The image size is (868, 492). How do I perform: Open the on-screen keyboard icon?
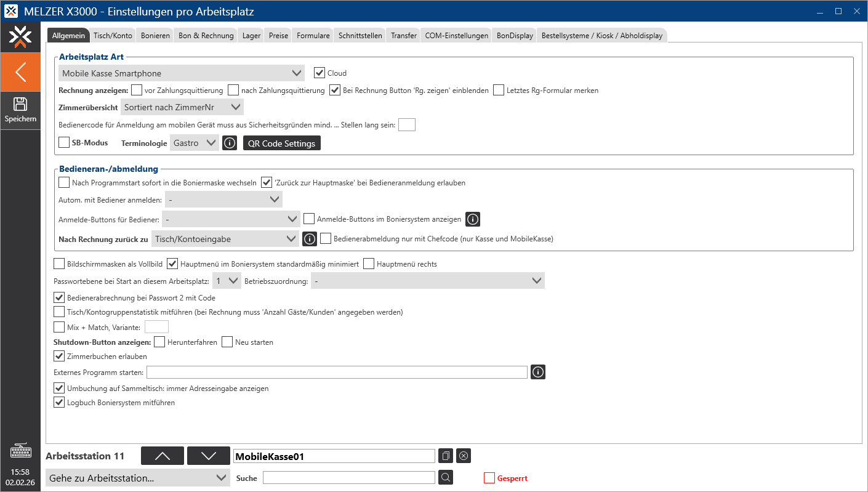(20, 451)
